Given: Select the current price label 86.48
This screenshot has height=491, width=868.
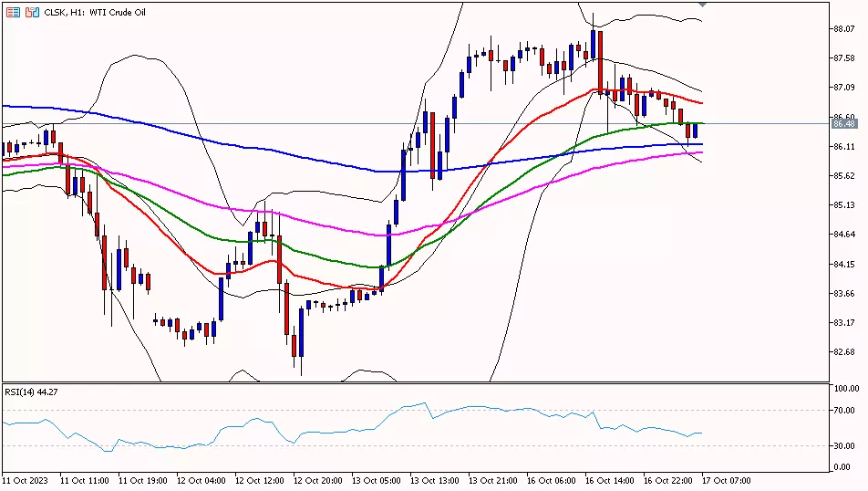Looking at the screenshot, I should (844, 123).
